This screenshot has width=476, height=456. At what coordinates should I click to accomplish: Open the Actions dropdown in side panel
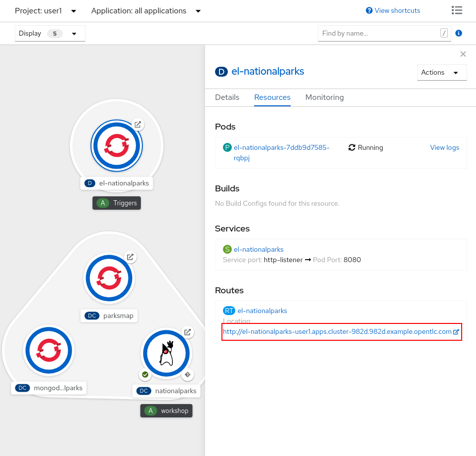441,72
